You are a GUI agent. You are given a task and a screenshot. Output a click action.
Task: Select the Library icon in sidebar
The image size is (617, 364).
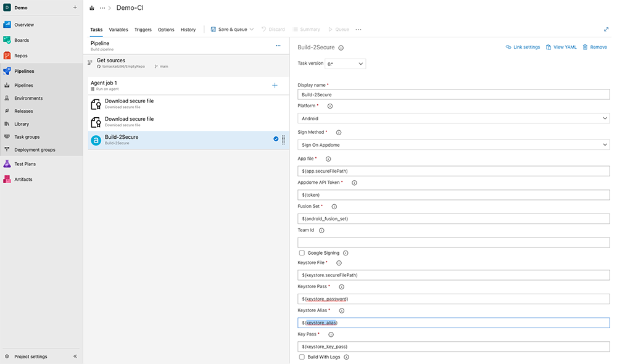coord(25,125)
